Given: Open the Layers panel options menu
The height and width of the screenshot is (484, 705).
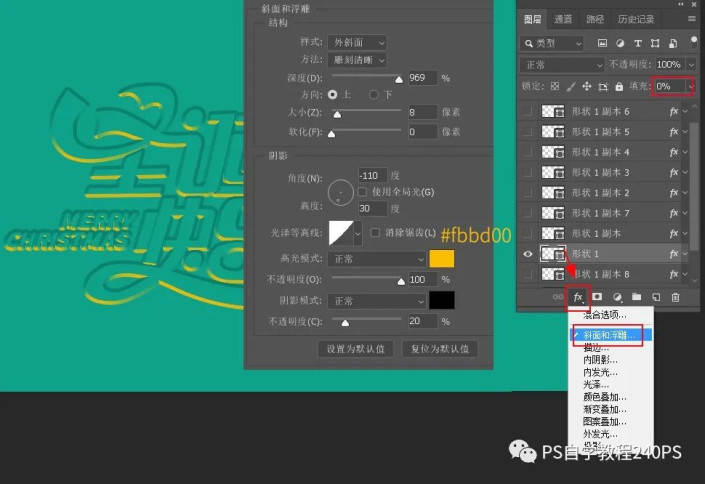Looking at the screenshot, I should tap(692, 19).
